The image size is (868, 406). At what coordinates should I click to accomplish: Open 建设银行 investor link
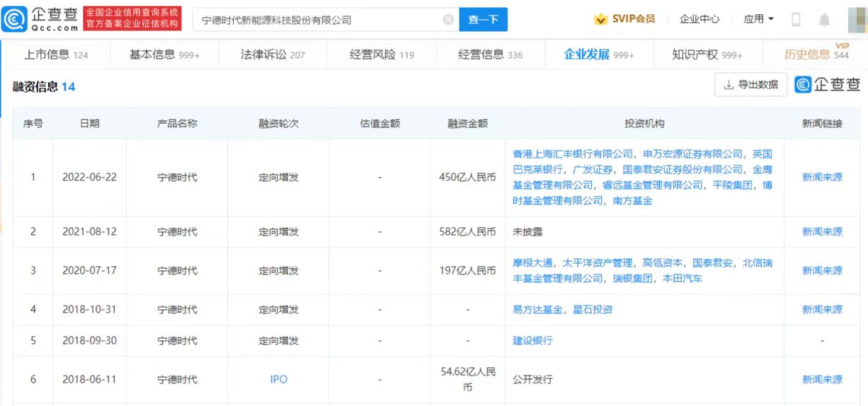[x=532, y=340]
